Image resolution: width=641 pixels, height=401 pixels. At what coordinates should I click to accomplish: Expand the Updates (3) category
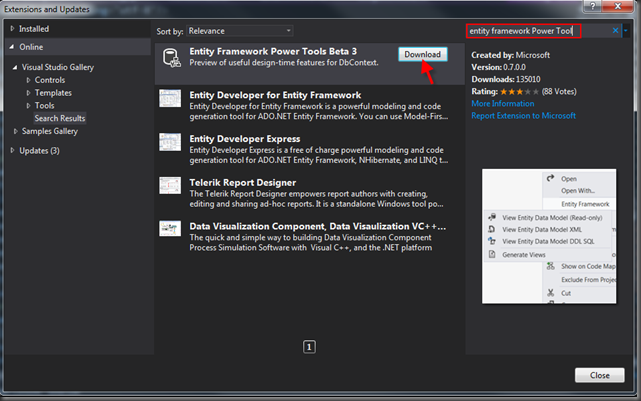coord(12,150)
